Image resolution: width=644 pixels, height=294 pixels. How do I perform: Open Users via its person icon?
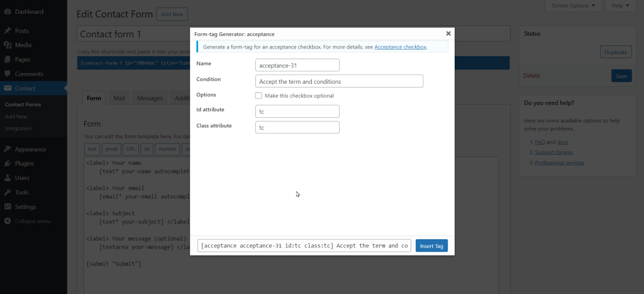(7, 178)
